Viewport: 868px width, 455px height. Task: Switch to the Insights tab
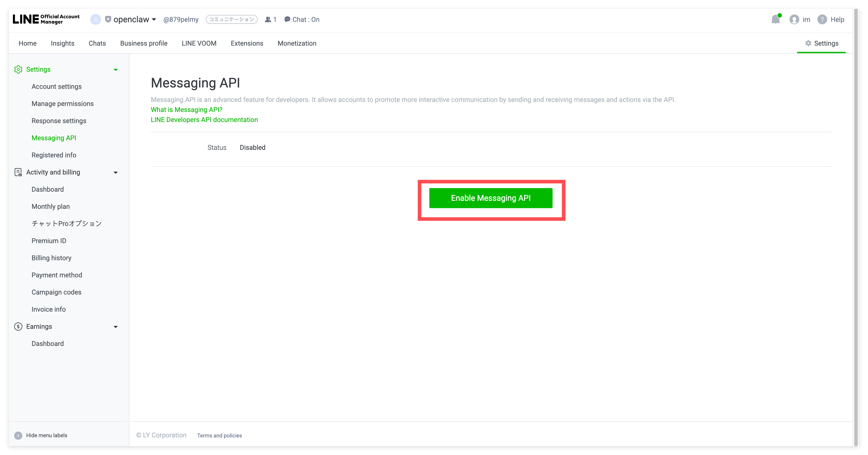(x=62, y=43)
